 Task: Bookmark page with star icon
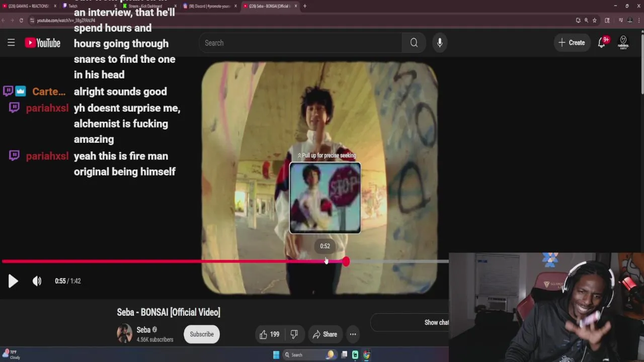point(595,20)
